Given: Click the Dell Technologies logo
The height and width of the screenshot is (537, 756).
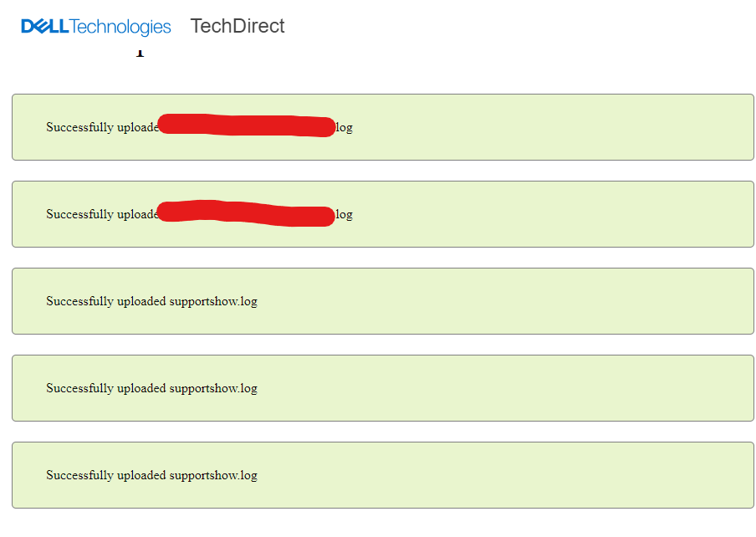Looking at the screenshot, I should coord(96,27).
